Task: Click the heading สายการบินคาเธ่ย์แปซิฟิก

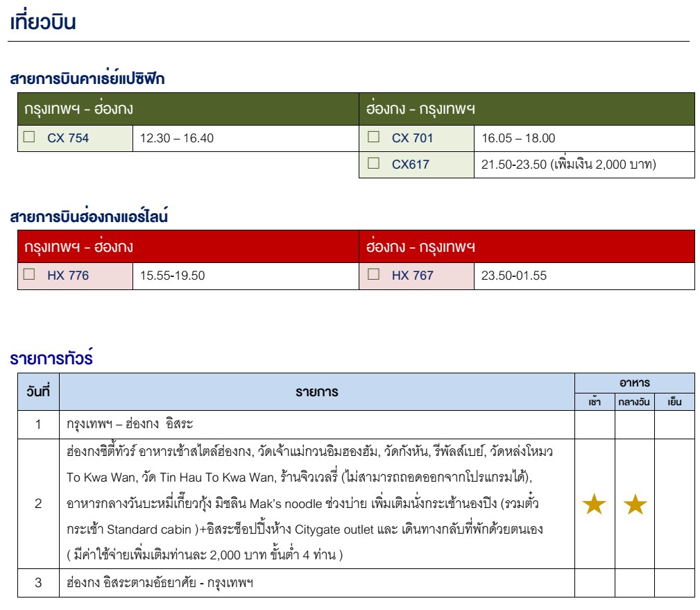Action: click(x=87, y=78)
